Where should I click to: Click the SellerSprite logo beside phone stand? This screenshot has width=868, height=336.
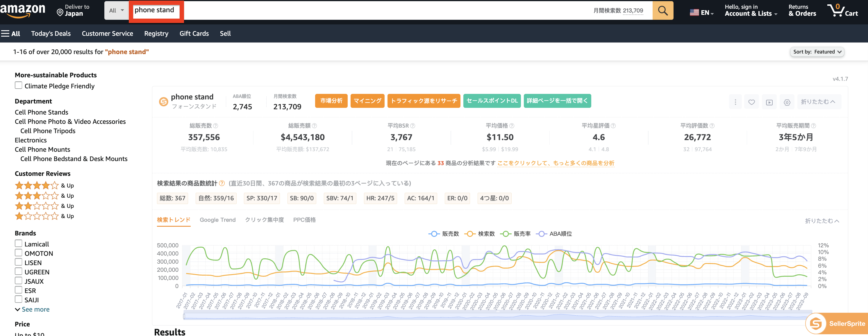click(163, 101)
